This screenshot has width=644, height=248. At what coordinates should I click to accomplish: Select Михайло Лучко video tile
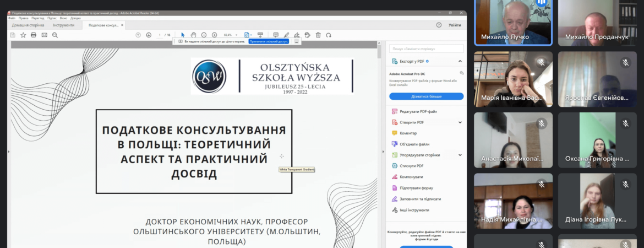513,23
